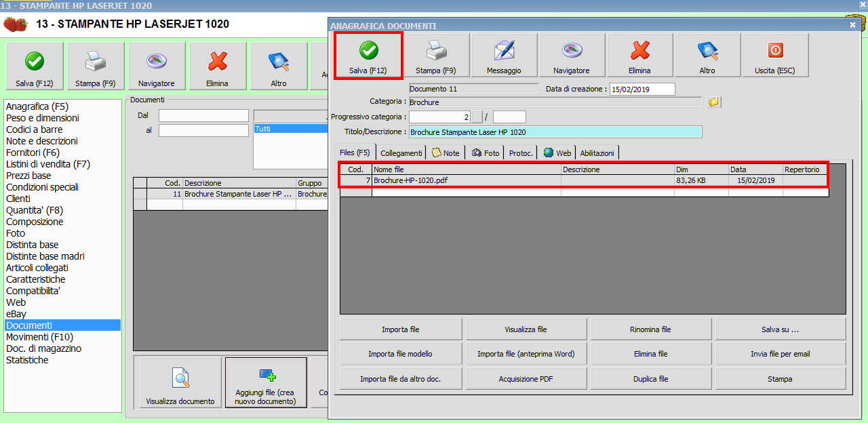Click Dal date field in Documenti

click(x=203, y=116)
